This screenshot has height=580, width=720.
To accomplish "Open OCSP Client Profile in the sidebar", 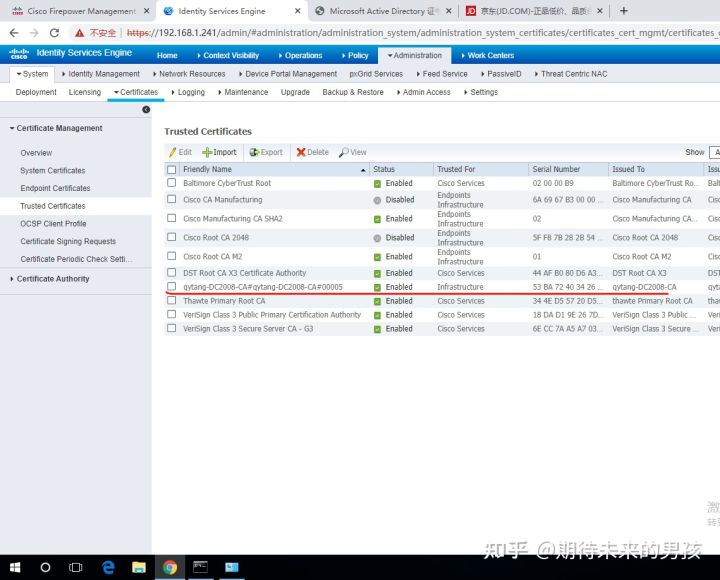I will [x=53, y=224].
